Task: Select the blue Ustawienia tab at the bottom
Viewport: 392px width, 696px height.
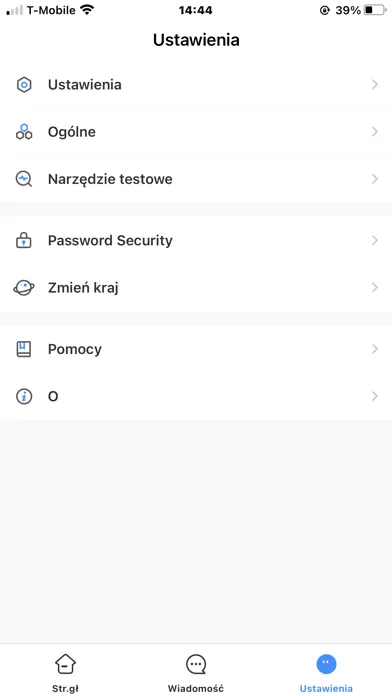Action: 326,673
